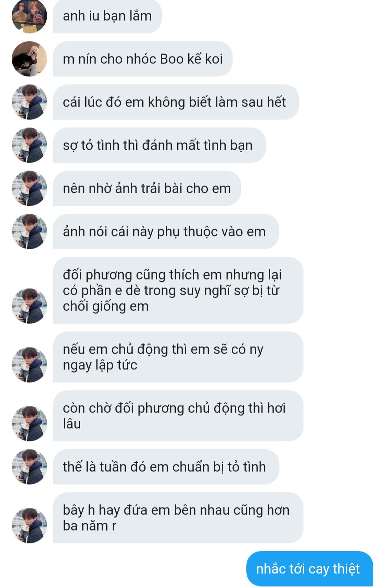Tap avatar beside "anh iu bạn lắm" message

click(30, 16)
